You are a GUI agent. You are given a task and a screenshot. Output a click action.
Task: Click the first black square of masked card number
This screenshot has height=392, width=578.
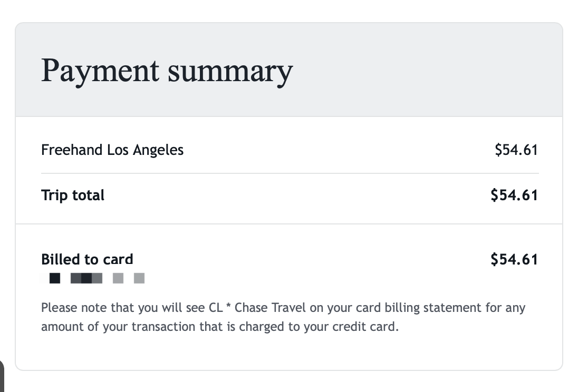54,278
